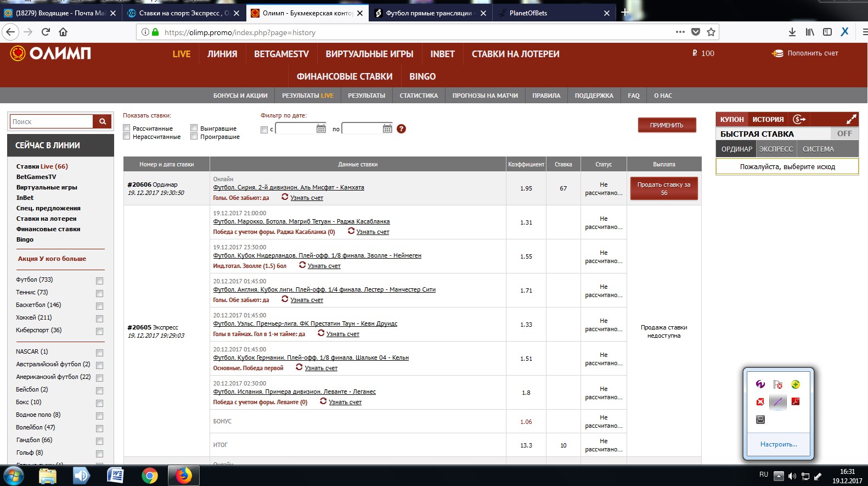Screen dimensions: 868x486
Task: Open РЕЗУЛЬТАТЫ LIVE in the secondary menu
Action: point(308,96)
